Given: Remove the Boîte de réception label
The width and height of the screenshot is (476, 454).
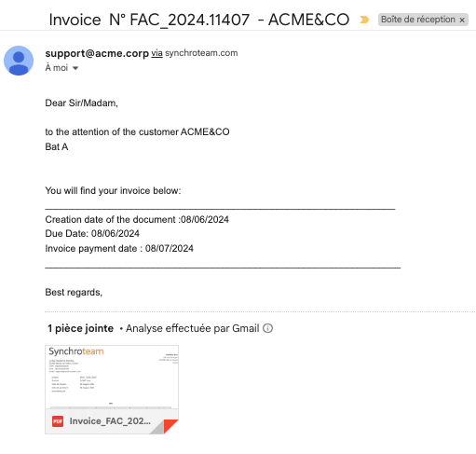Looking at the screenshot, I should point(462,21).
